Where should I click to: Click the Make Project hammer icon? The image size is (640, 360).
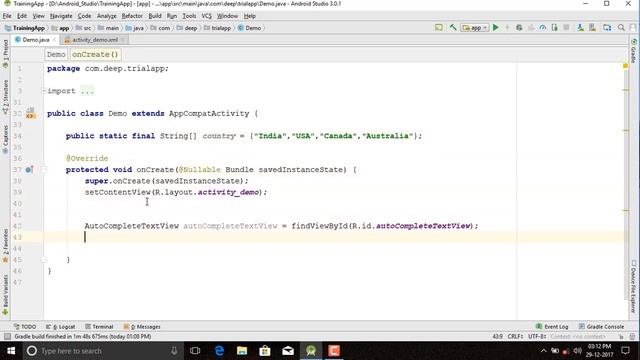(453, 28)
